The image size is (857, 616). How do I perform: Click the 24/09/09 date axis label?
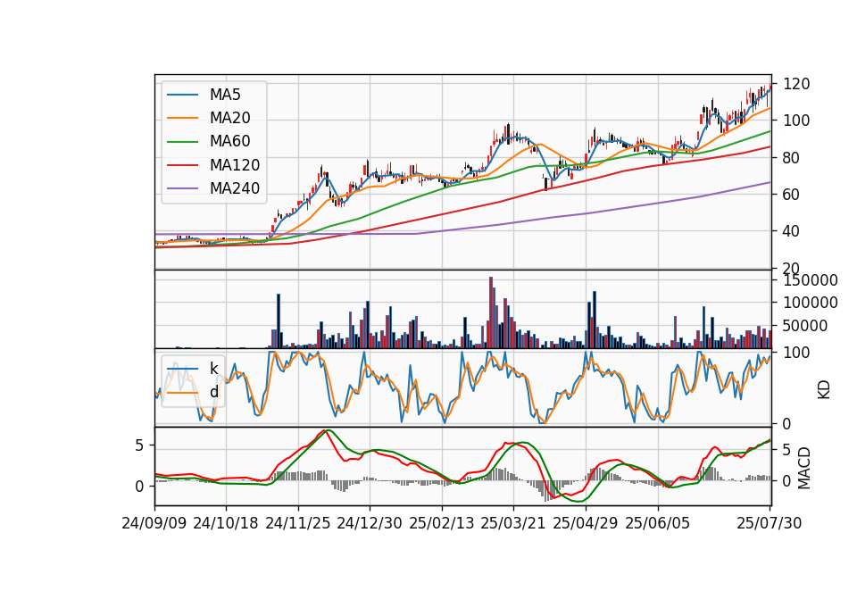(154, 523)
